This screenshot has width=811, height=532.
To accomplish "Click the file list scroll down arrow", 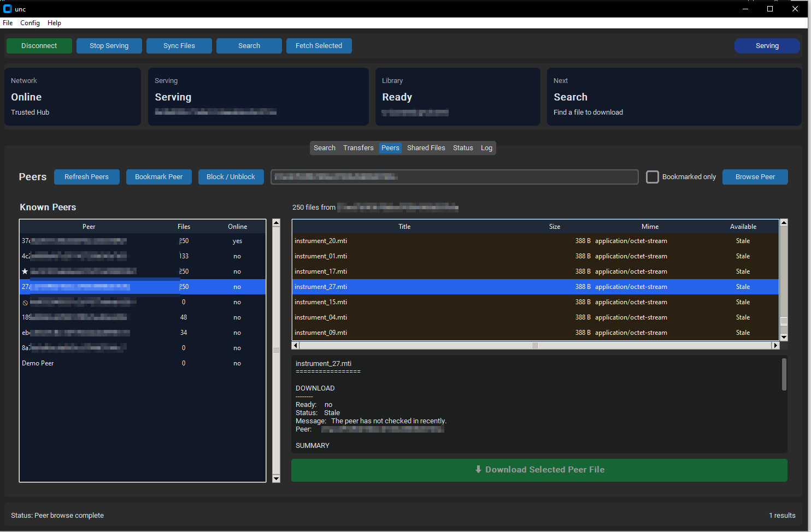I will tap(784, 337).
